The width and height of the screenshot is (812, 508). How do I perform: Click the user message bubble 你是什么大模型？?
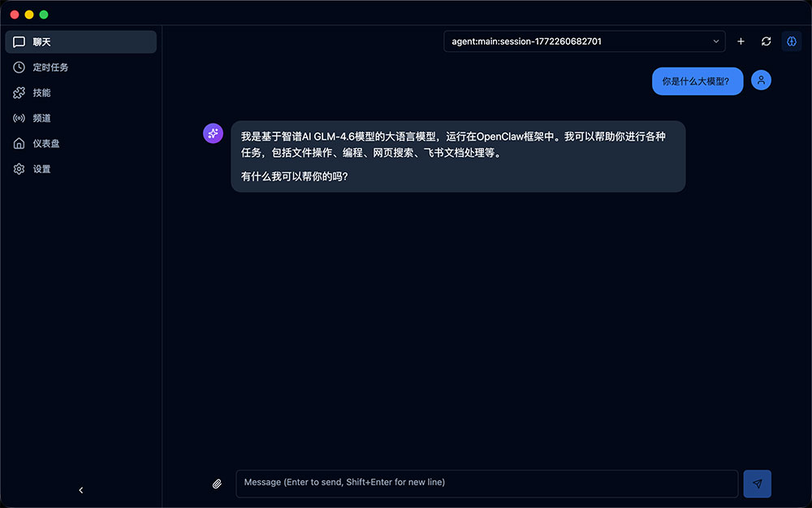[697, 81]
